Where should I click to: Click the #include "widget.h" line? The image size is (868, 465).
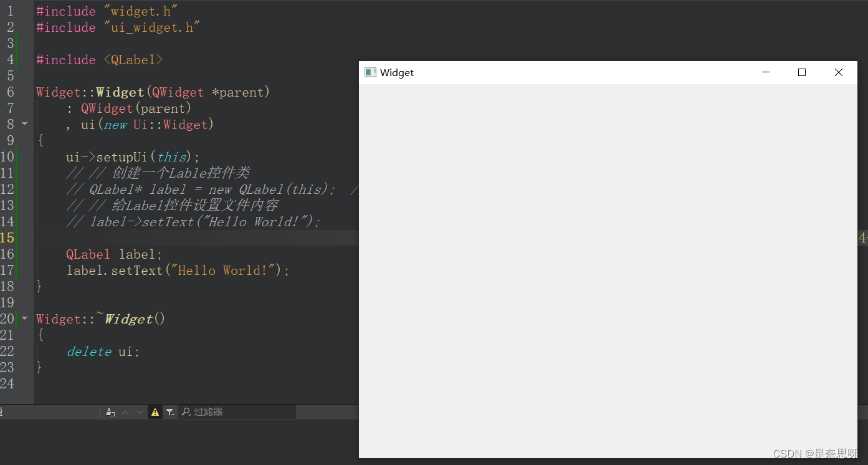click(x=107, y=11)
